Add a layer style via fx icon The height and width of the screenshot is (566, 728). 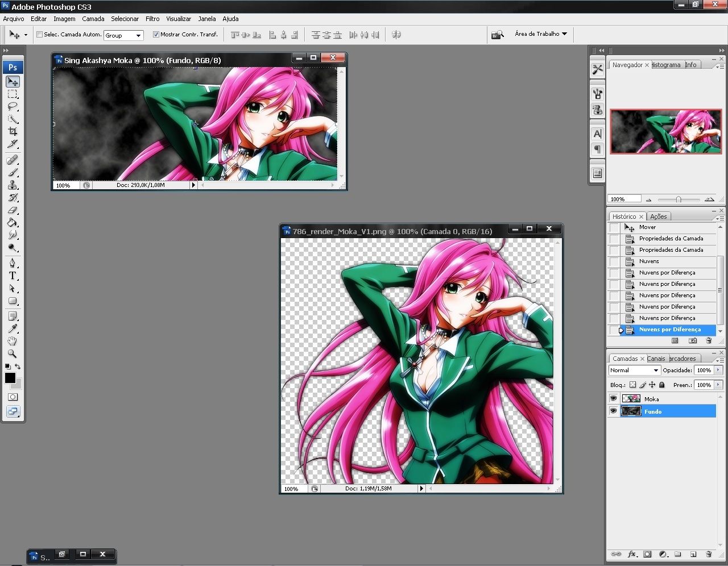632,554
